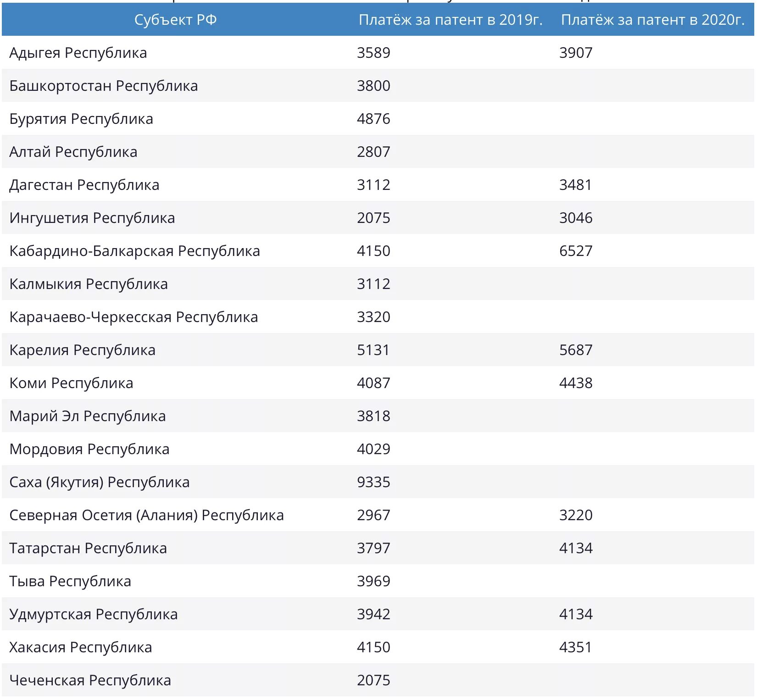The image size is (757, 700).
Task: Click the 'Платёж за патент в 2019г.' header
Action: (451, 20)
